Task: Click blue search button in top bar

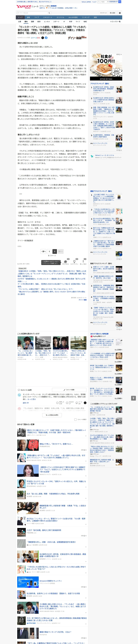Action: [x=120, y=2]
